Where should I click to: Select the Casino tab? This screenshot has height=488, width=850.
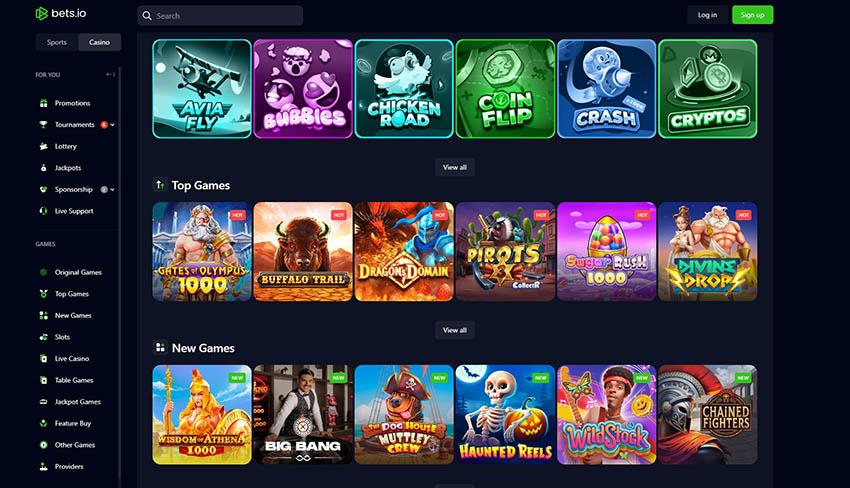click(99, 42)
